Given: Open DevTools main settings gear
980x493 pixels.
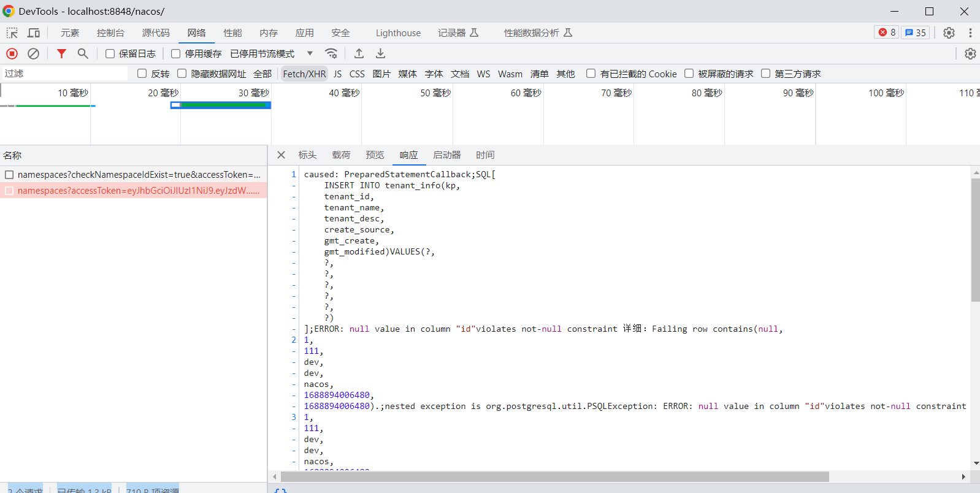Looking at the screenshot, I should click(949, 33).
